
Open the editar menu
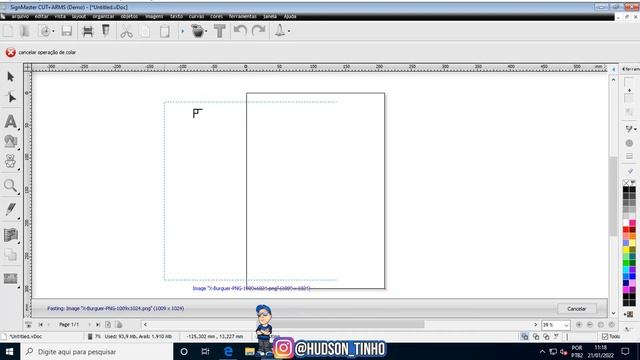coord(42,16)
